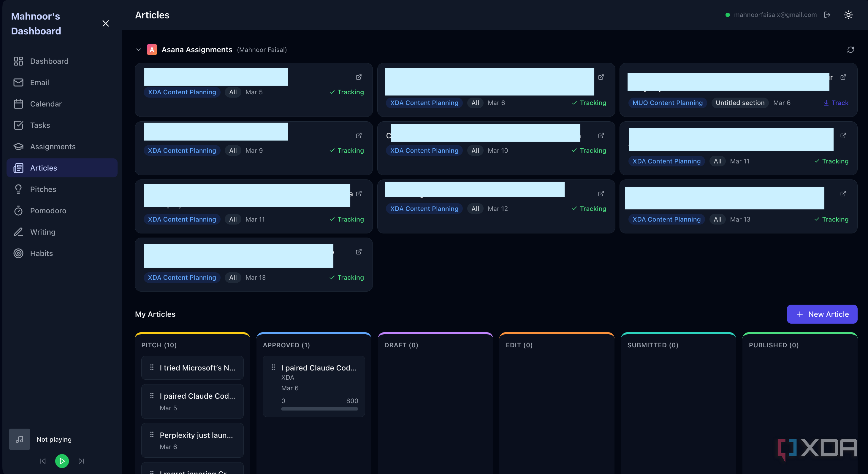
Task: Grab drag handle on 'I tried Microsoft's N...' card
Action: point(152,367)
